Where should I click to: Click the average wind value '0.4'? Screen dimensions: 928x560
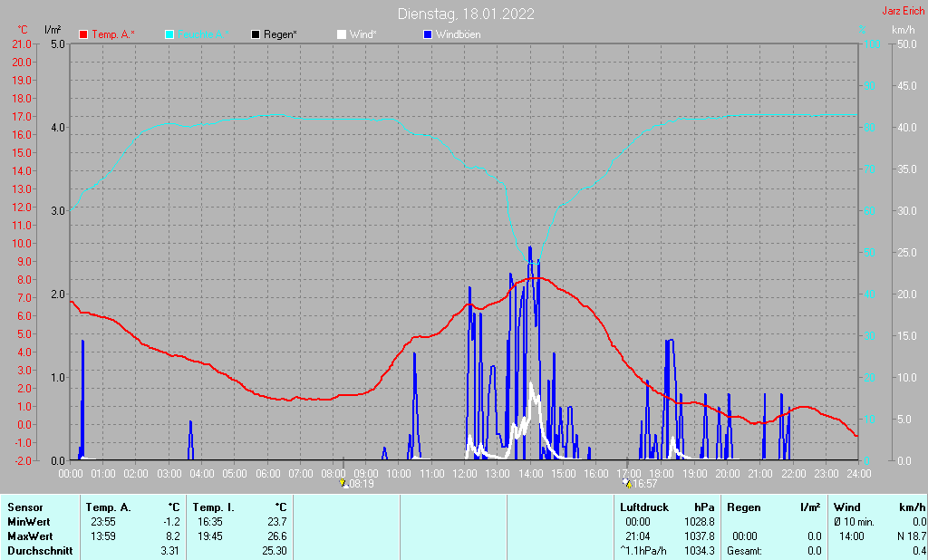point(919,551)
